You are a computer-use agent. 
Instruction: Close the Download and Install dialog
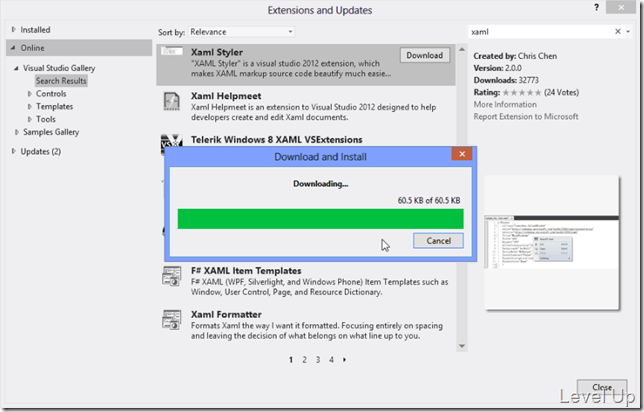[x=462, y=154]
